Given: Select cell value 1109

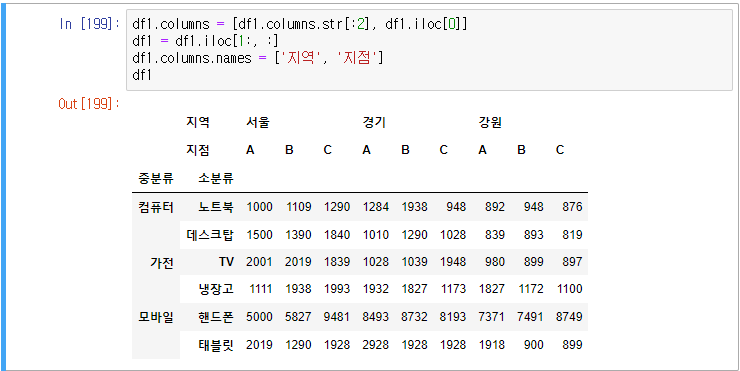Looking at the screenshot, I should 298,207.
